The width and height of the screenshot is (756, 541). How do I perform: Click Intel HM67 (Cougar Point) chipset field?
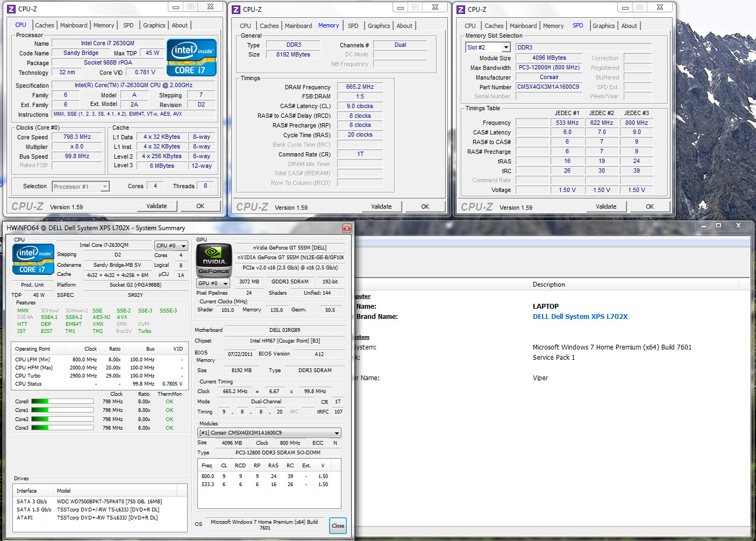(x=285, y=341)
